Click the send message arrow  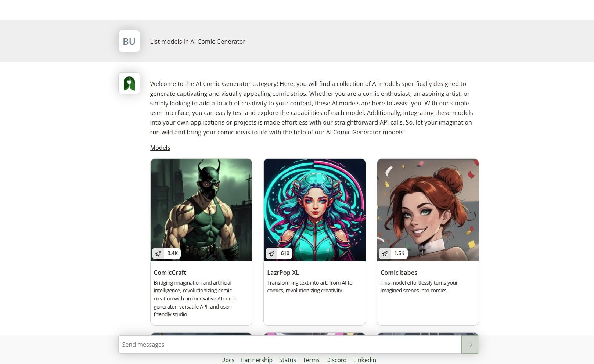470,344
